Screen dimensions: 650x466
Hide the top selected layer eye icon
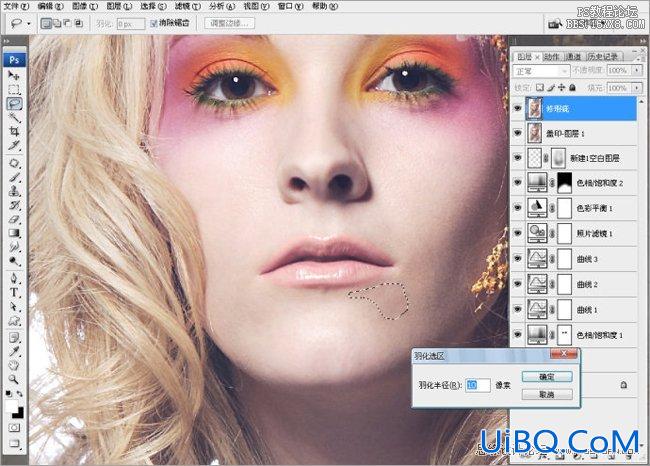coord(518,109)
